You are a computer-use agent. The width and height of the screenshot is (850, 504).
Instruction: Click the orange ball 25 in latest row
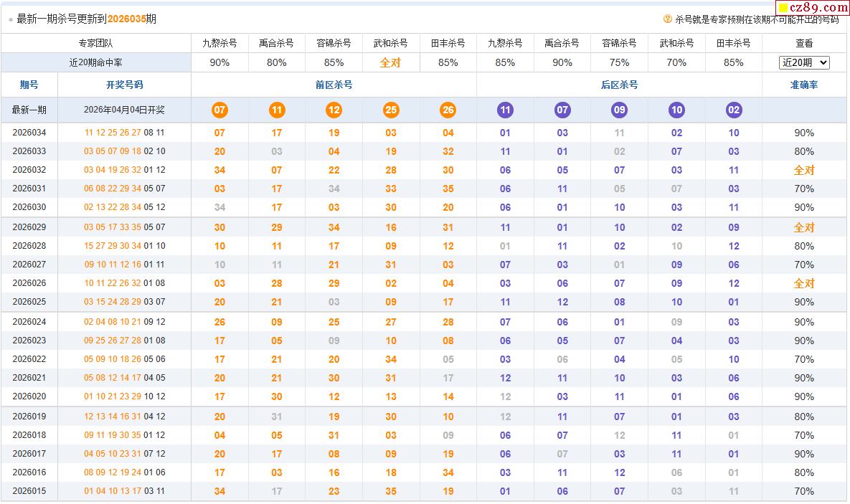tap(391, 110)
